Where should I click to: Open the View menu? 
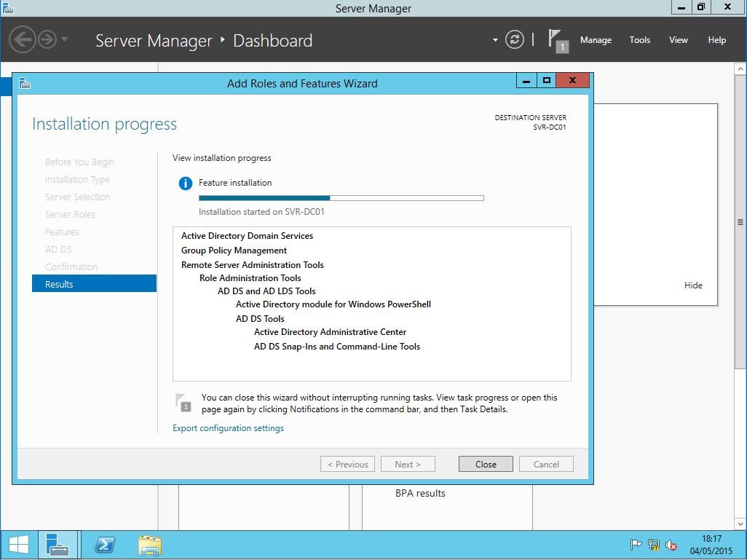click(x=678, y=40)
